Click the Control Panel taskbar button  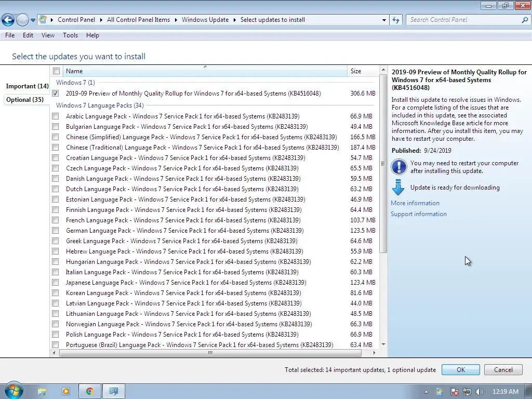click(x=114, y=392)
